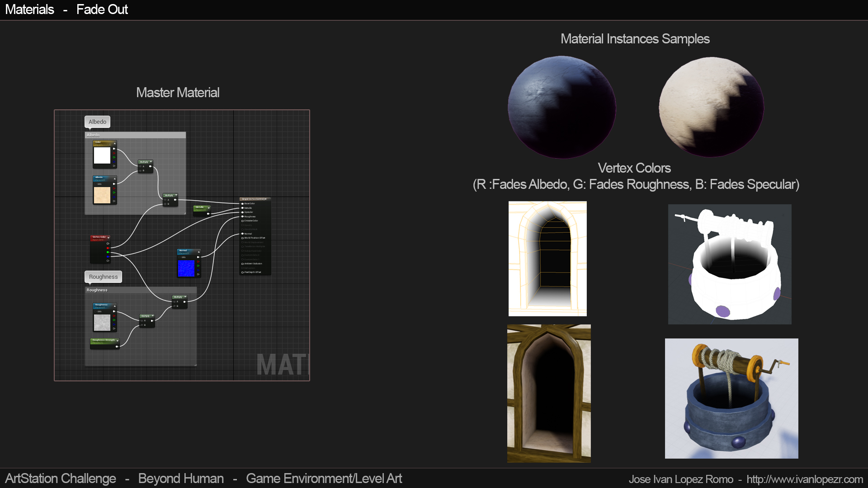Click the beige Albedo texture preview
This screenshot has width=868, height=488.
coord(102,195)
